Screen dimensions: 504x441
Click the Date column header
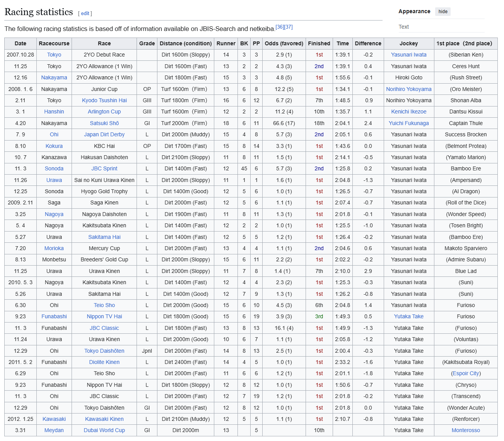[21, 44]
